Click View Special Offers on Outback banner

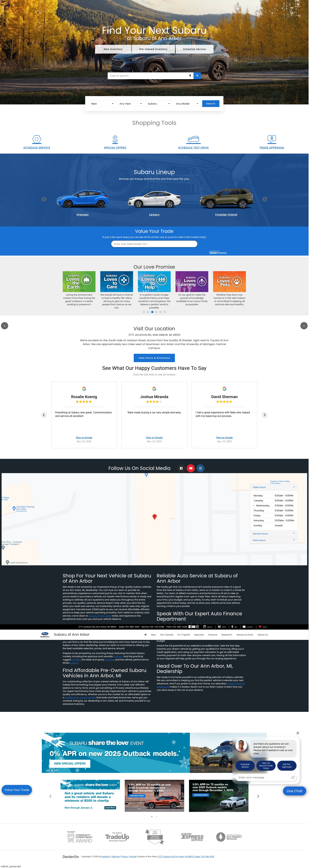[x=70, y=764]
